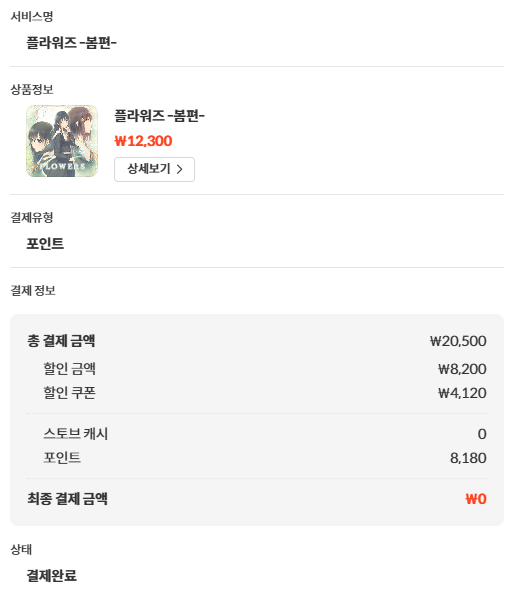The image size is (514, 592).
Task: Click the product title 플라워즈 -봄편-
Action: tap(159, 116)
